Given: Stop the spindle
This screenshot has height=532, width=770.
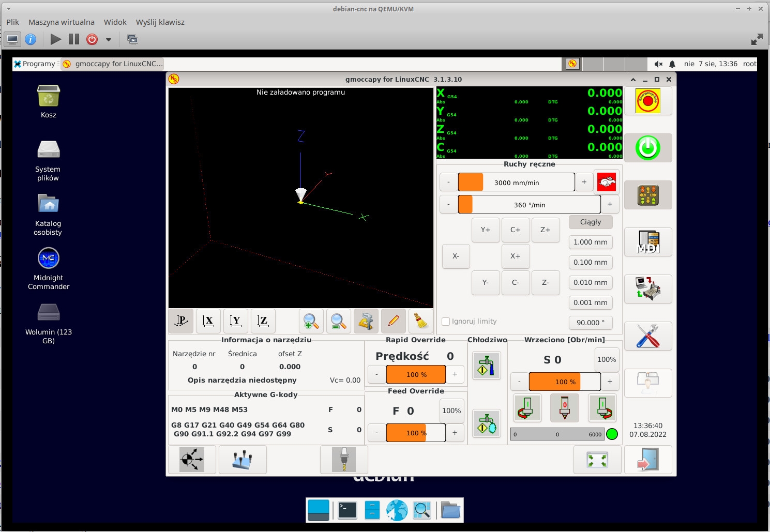Looking at the screenshot, I should [x=565, y=407].
